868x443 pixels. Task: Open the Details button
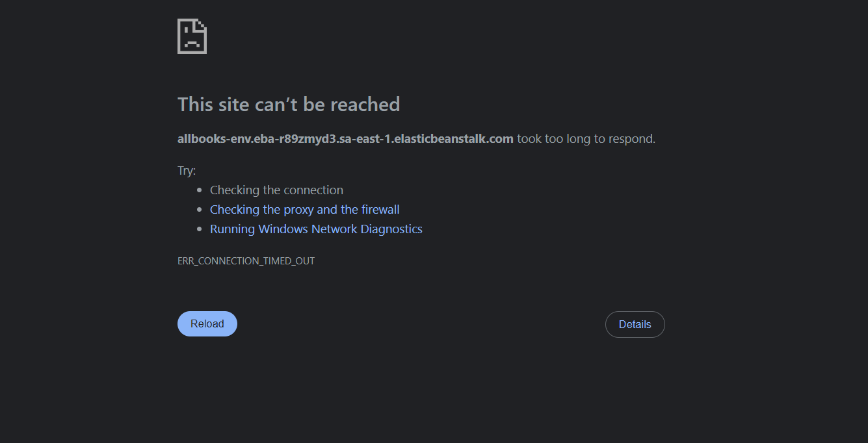(635, 325)
